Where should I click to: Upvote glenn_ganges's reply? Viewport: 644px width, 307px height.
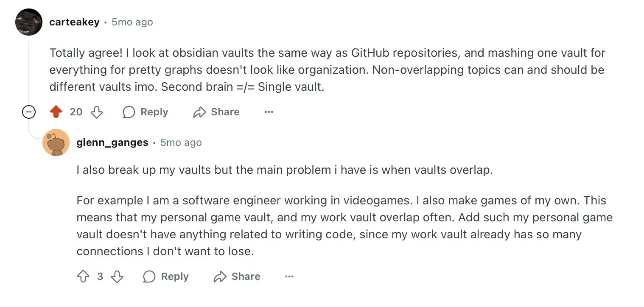(x=83, y=276)
